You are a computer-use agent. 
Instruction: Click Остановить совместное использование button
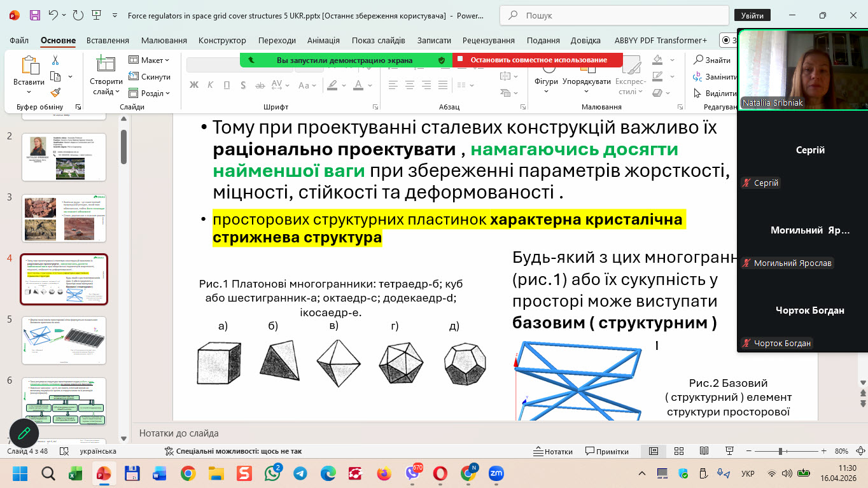pyautogui.click(x=538, y=60)
